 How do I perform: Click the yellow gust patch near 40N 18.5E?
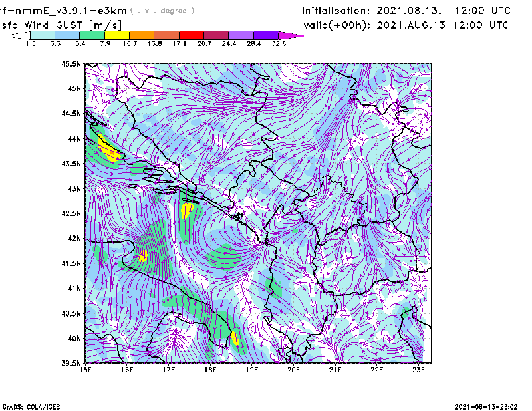(x=235, y=339)
